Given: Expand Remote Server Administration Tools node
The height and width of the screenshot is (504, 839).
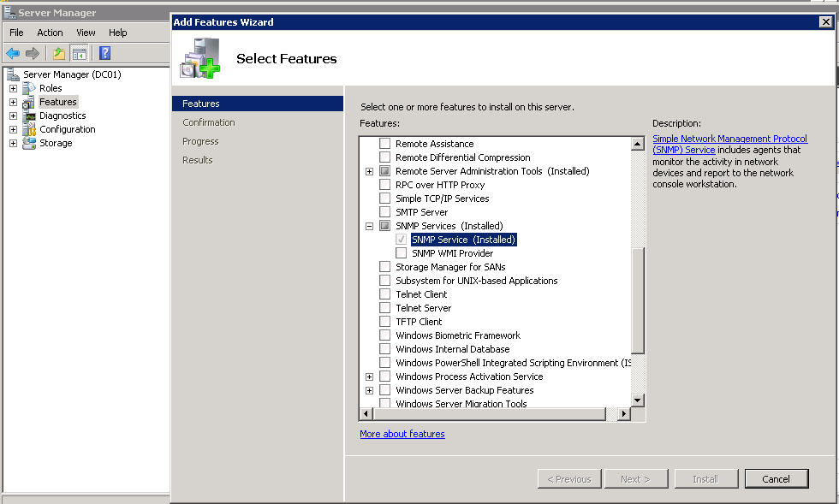Looking at the screenshot, I should (x=369, y=172).
